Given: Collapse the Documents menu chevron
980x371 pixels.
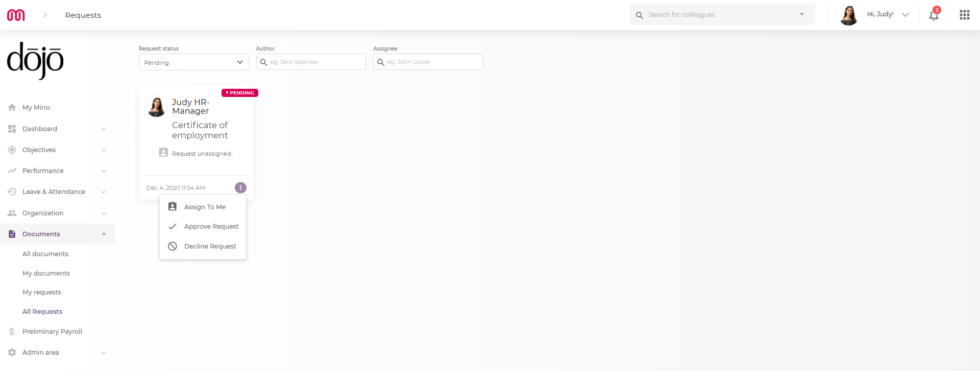Looking at the screenshot, I should coord(104,234).
